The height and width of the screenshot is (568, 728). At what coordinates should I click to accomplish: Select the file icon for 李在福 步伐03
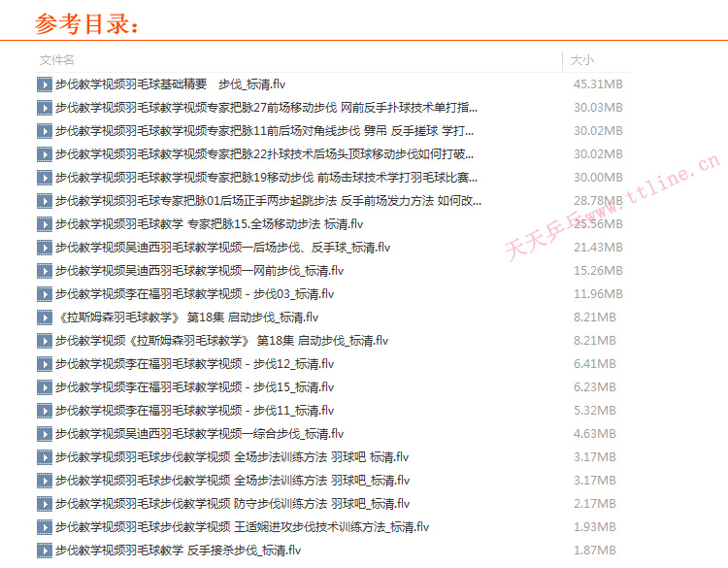[x=44, y=294]
